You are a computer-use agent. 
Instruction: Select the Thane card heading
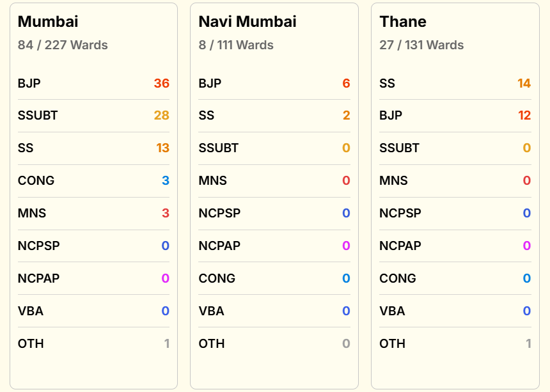point(403,22)
